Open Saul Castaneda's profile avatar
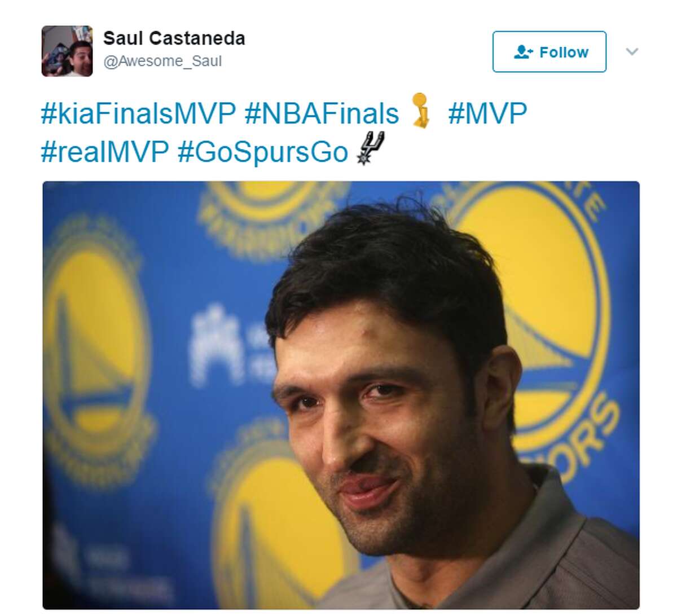Screen dimensions: 677x616 click(67, 51)
